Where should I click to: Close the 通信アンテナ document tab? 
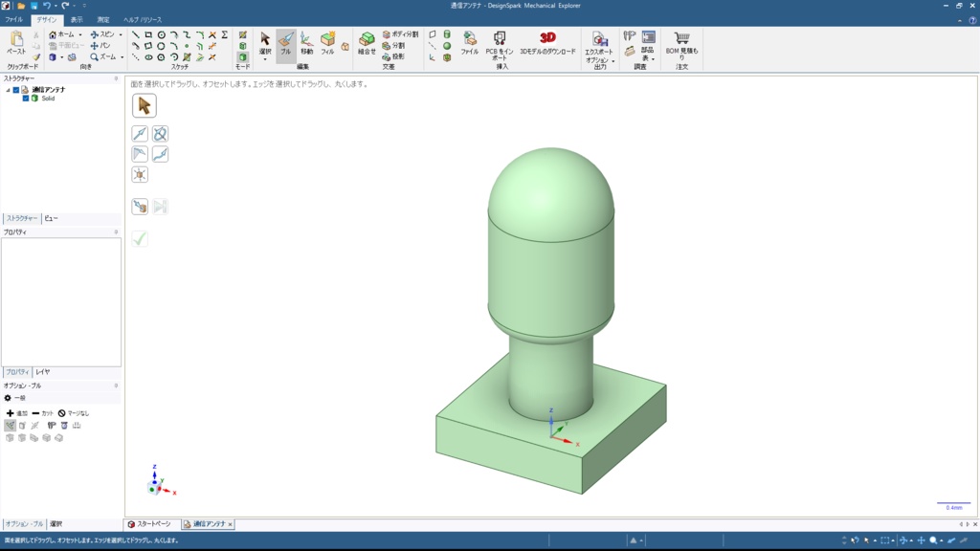click(230, 525)
